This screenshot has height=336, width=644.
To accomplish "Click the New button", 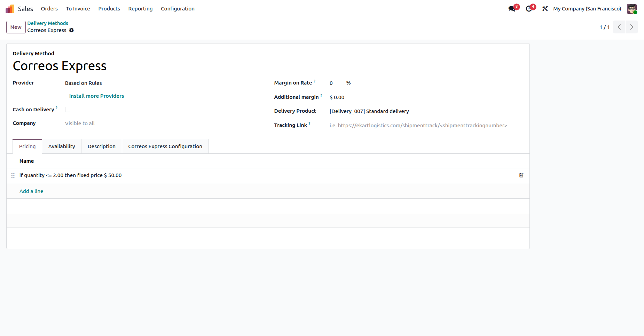I will click(x=16, y=27).
